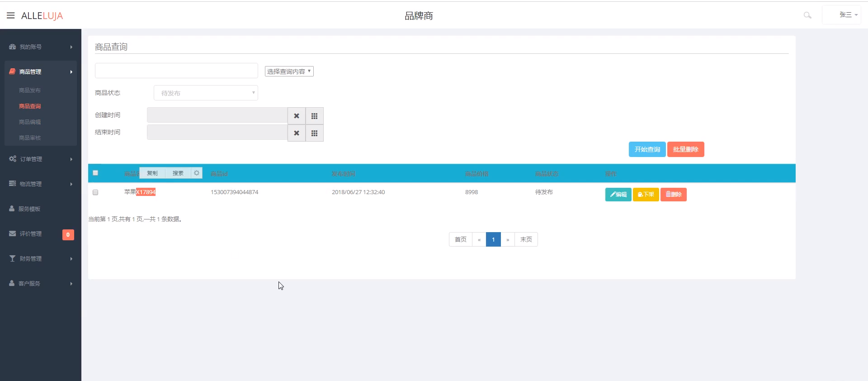868x381 pixels.
Task: Expand 我的账号 arrow chevron
Action: coord(71,47)
